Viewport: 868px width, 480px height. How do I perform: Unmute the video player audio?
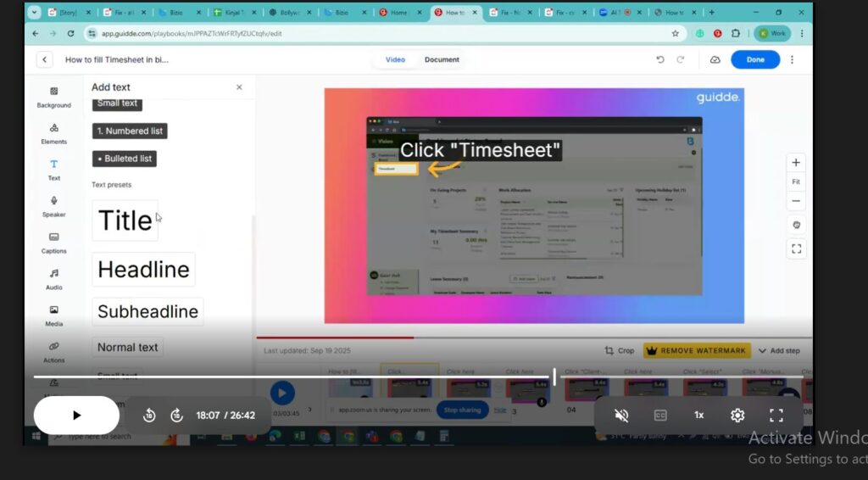pyautogui.click(x=621, y=415)
